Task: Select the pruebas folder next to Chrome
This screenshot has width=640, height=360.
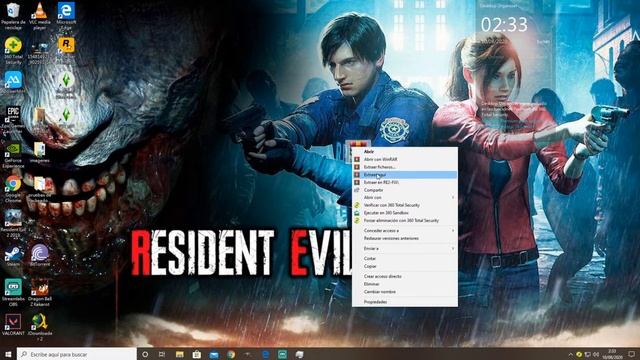Action: (x=40, y=189)
